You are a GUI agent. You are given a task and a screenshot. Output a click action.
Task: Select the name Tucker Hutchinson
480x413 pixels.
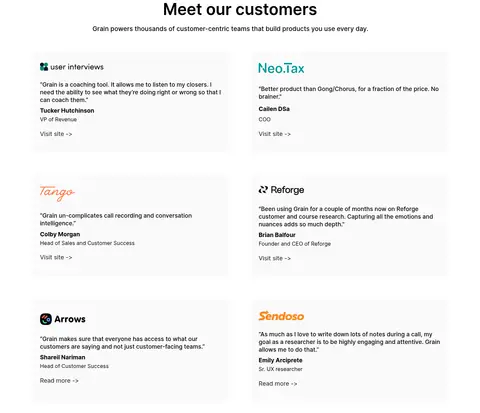pyautogui.click(x=67, y=110)
